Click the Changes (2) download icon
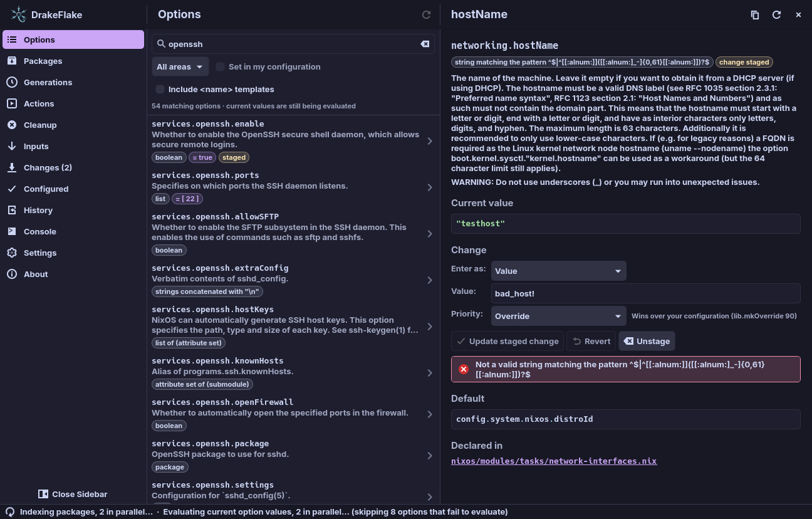This screenshot has height=519, width=812. pos(12,167)
